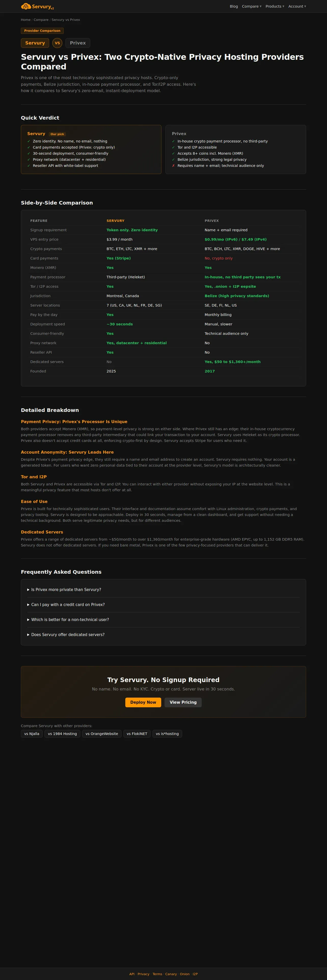Click the "Reseller API with white-label support" line
This screenshot has height=980, width=327.
point(65,166)
